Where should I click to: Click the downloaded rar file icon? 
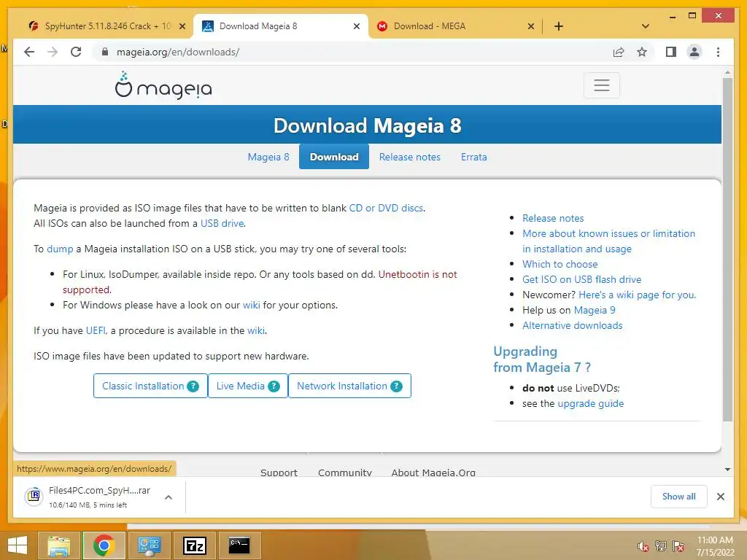click(x=34, y=497)
